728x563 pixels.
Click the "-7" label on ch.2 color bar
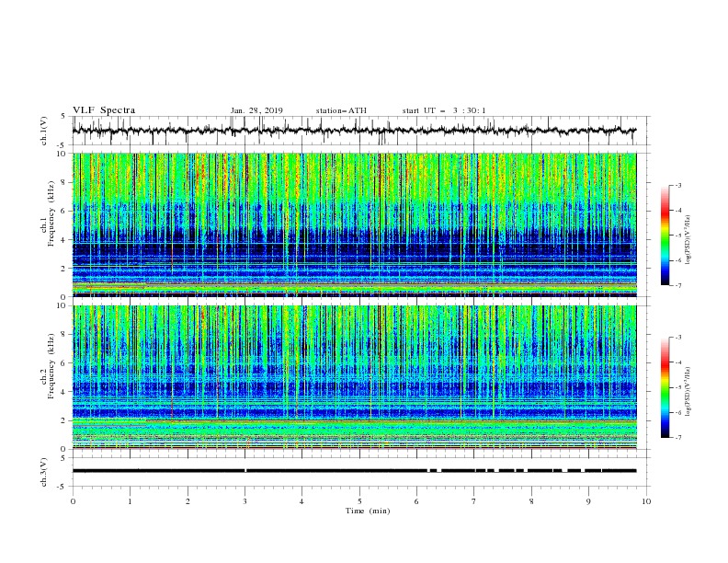677,437
